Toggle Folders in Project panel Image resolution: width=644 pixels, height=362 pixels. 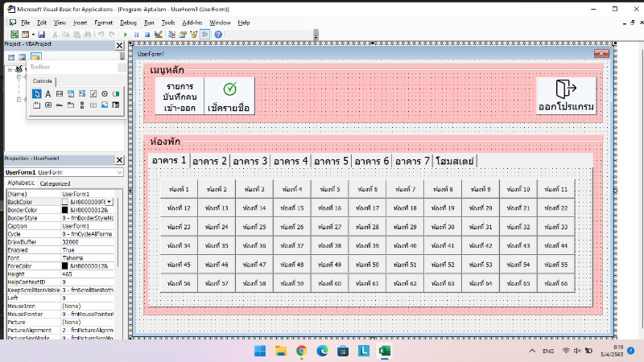(35, 57)
